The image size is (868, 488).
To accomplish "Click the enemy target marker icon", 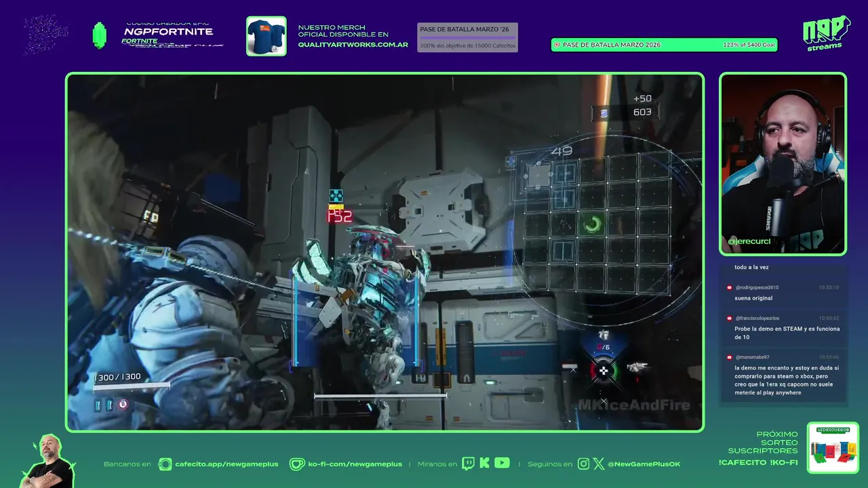I will (x=336, y=196).
